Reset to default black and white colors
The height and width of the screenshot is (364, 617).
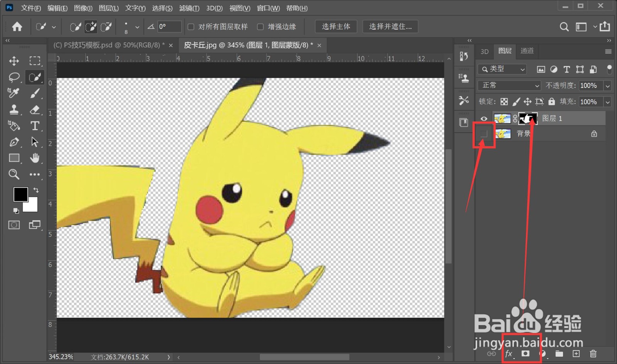pos(16,211)
